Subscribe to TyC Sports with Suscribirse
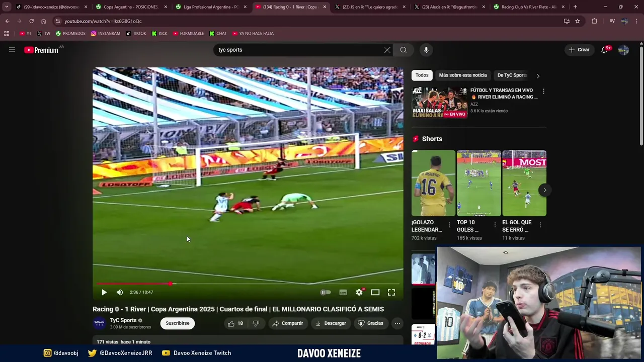Viewport: 644px width, 362px height. click(x=178, y=323)
